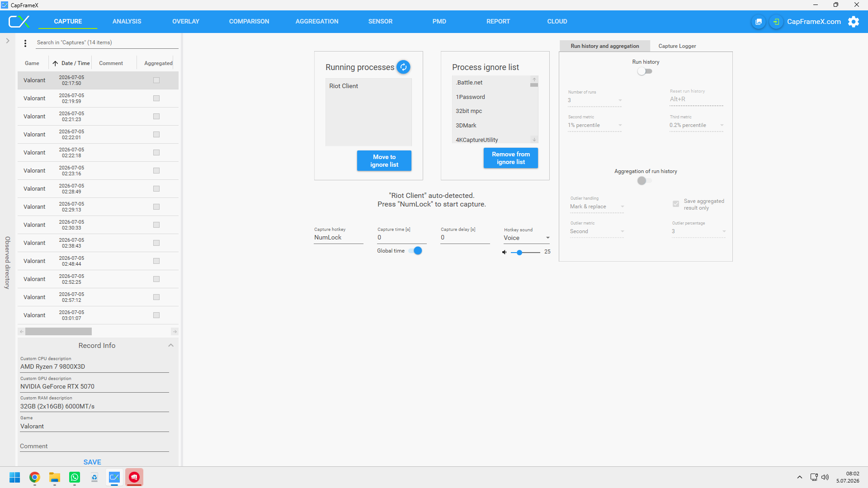Sort by Date / Time arrow icon

click(55, 63)
